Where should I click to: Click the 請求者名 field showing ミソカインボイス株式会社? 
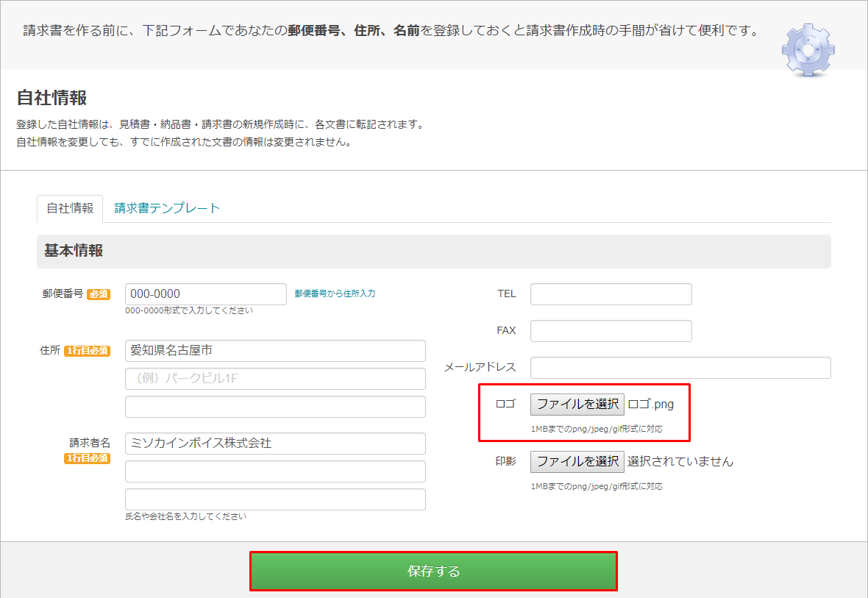(x=275, y=444)
